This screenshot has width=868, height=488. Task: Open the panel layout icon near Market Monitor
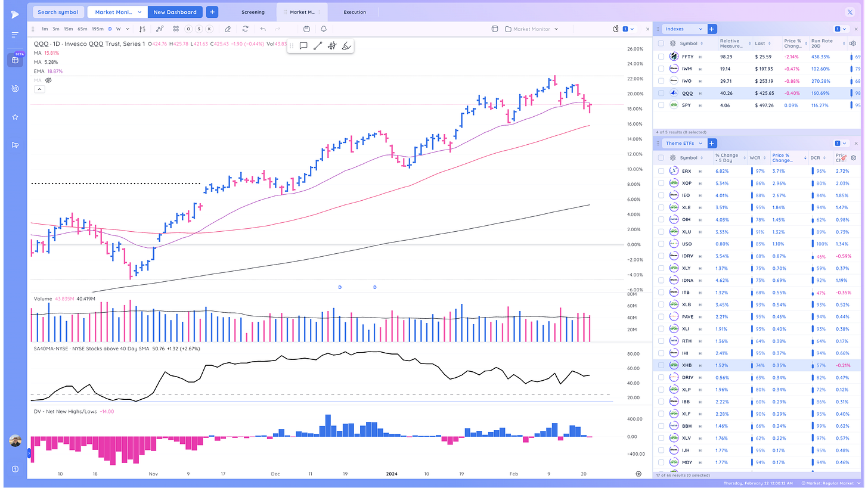tap(494, 29)
